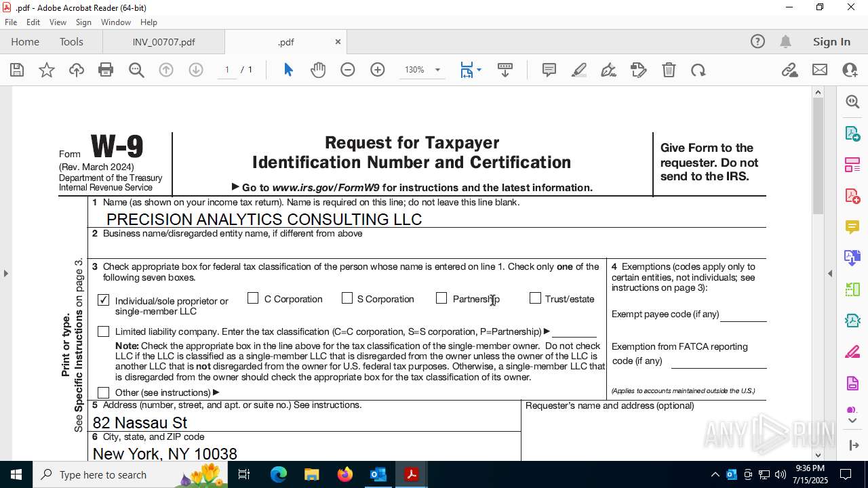Open Export PDF tool in right pane
This screenshot has height=488, width=868.
point(852,133)
